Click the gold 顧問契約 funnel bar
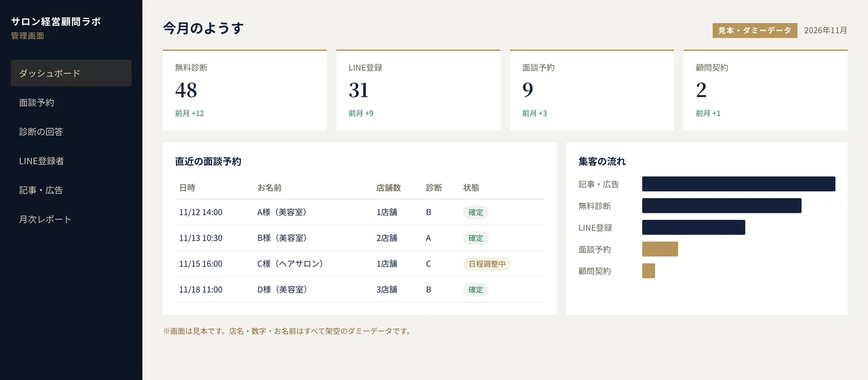This screenshot has width=868, height=380. point(648,271)
